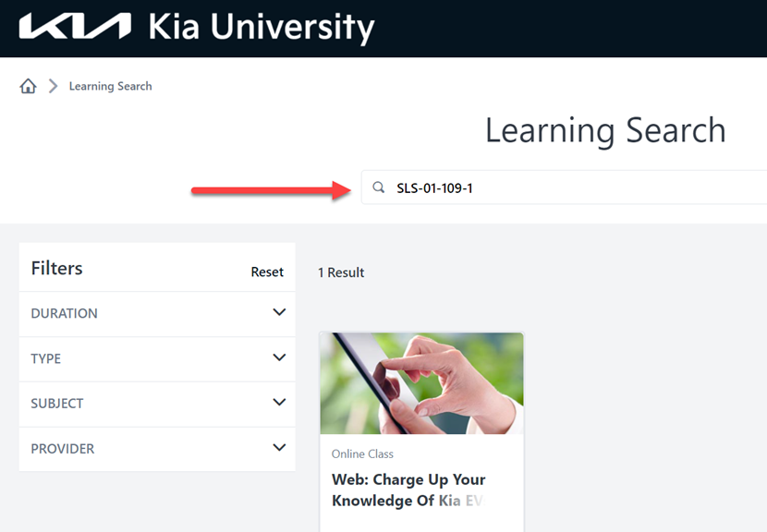767x532 pixels.
Task: Click the TYPE filter label
Action: [46, 359]
